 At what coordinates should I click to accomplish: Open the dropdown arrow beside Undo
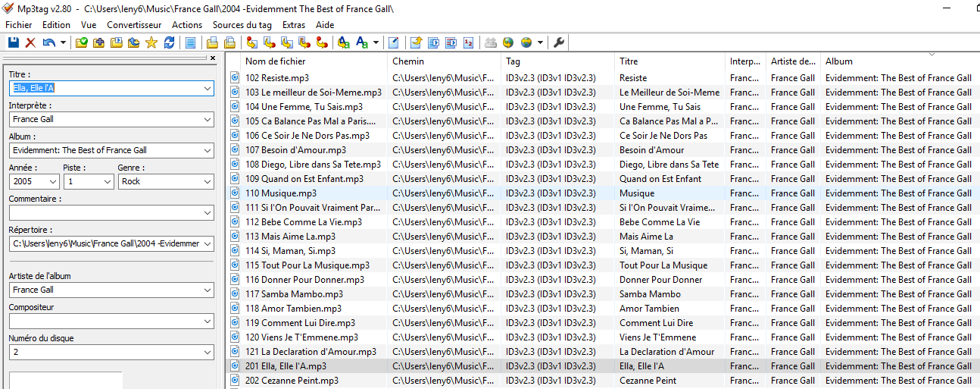(x=63, y=42)
